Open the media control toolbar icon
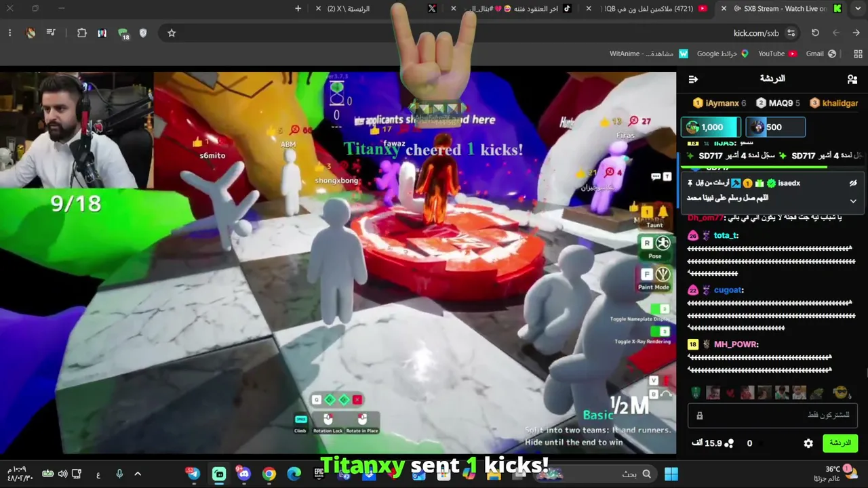868x488 pixels. pos(52,33)
